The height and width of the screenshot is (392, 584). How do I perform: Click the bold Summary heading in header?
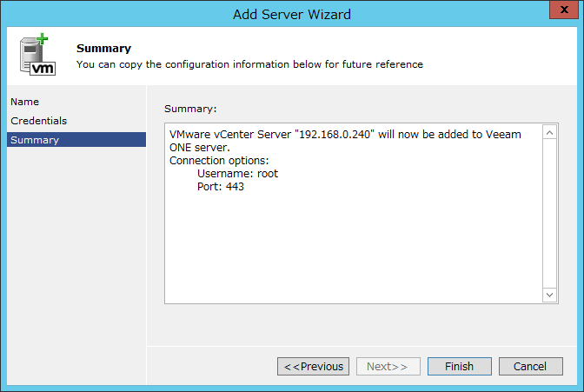(x=104, y=49)
